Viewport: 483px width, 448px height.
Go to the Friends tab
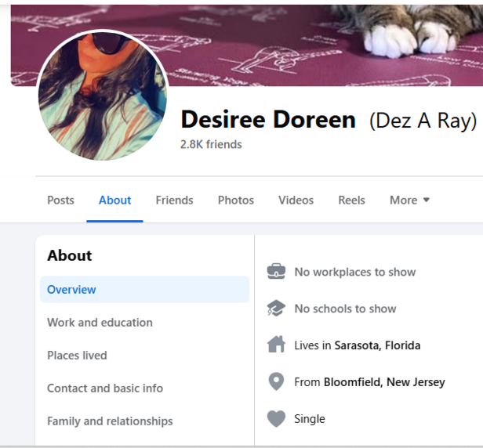pyautogui.click(x=174, y=200)
